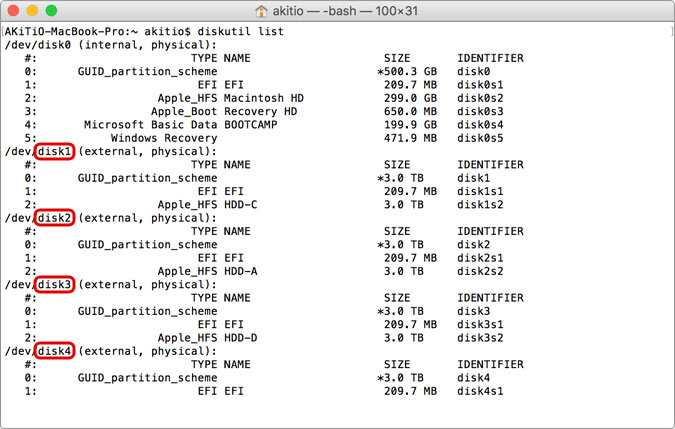Click the home folder icon in title bar
This screenshot has height=429, width=675.
pos(262,11)
